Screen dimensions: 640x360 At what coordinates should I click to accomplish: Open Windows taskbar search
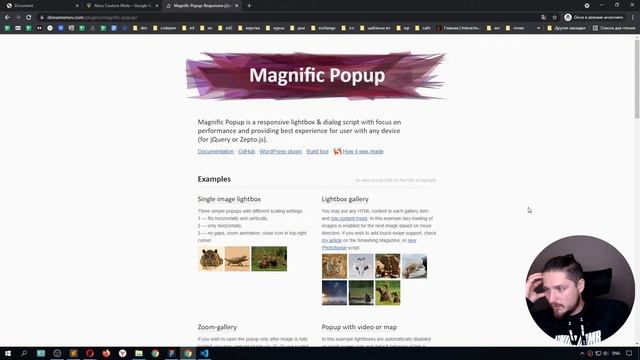[24, 353]
